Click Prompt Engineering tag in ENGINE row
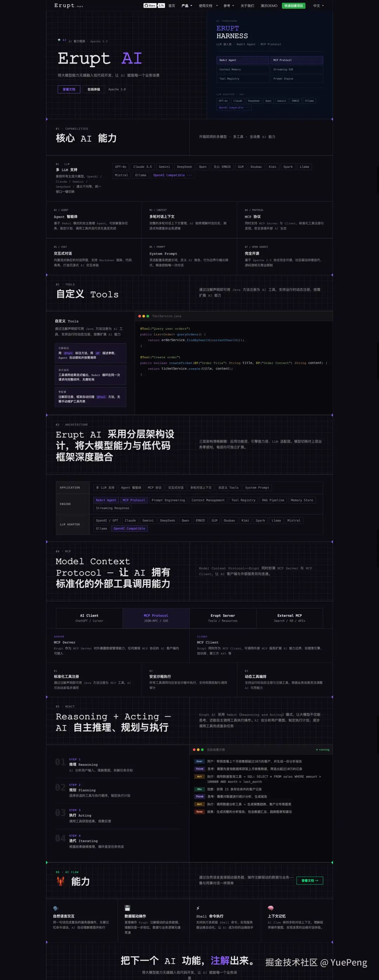379x980 pixels. [168, 500]
